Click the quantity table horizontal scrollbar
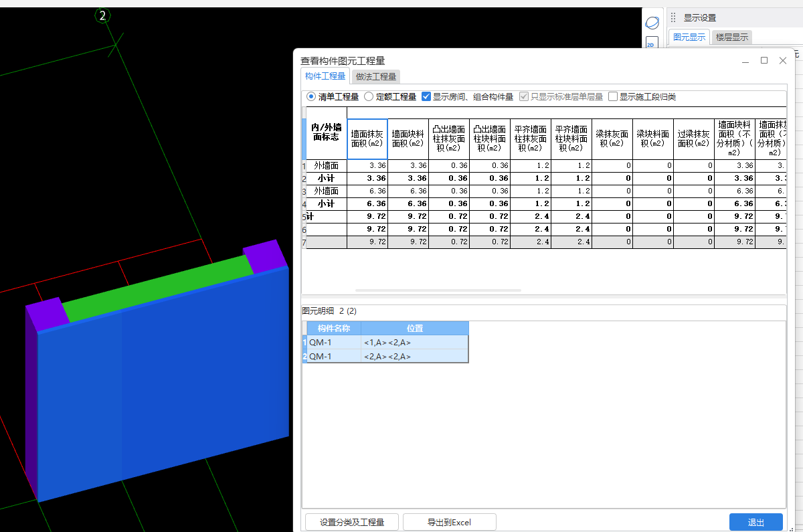The image size is (803, 532). point(438,290)
